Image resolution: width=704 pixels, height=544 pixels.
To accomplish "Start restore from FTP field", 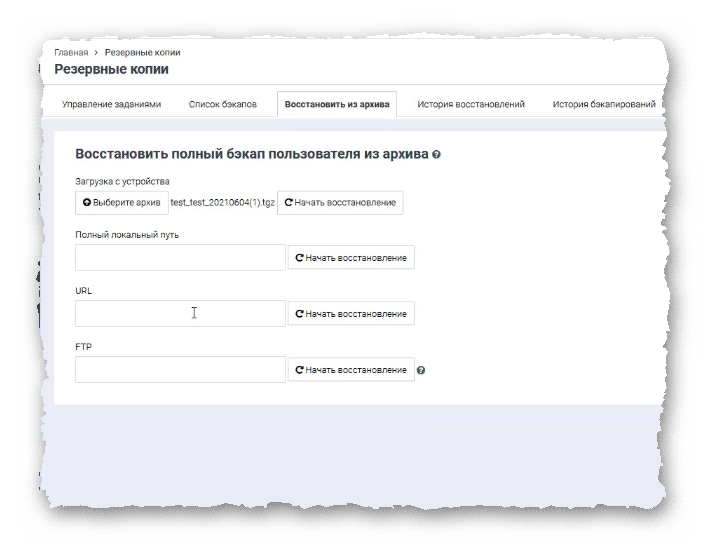I will [x=351, y=370].
